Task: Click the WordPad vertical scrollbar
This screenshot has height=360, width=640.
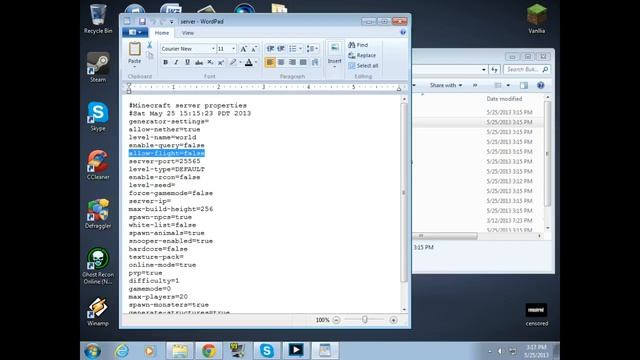Action: click(x=404, y=192)
